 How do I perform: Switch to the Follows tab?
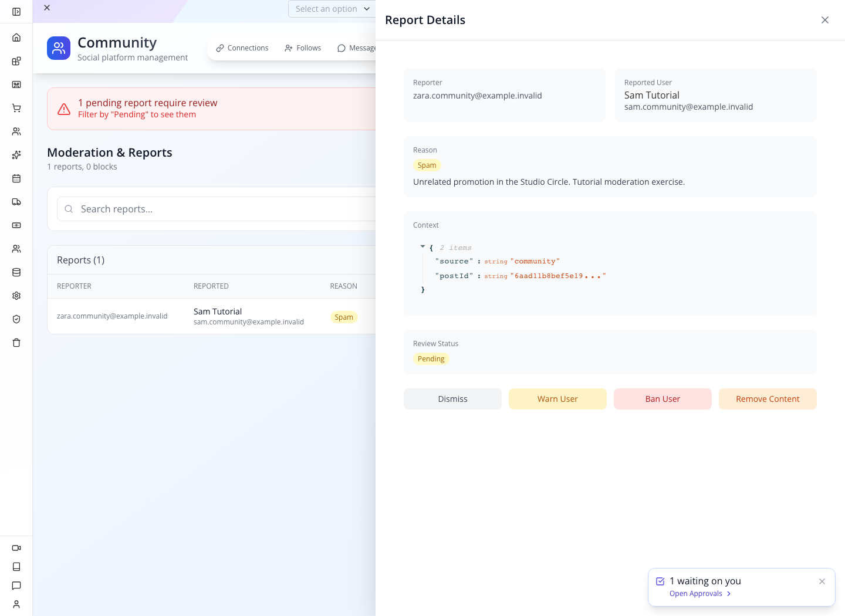303,48
